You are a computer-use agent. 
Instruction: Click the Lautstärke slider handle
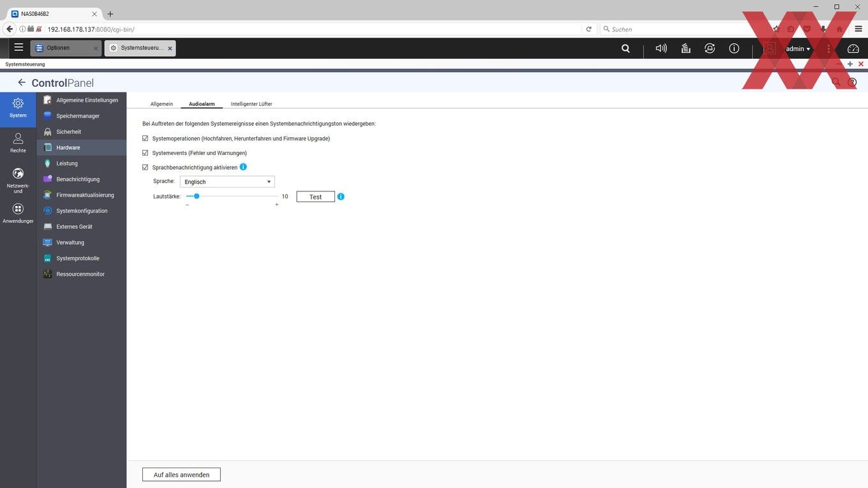(197, 196)
